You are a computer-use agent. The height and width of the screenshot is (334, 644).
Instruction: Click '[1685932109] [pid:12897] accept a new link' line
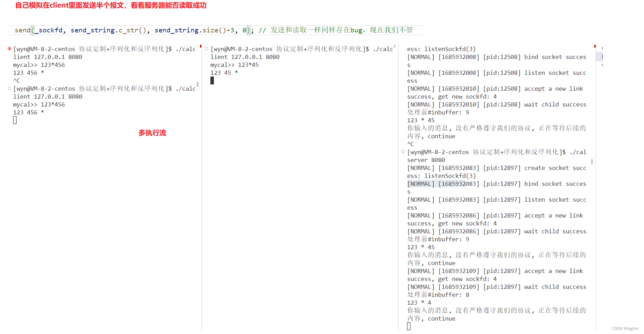495,271
